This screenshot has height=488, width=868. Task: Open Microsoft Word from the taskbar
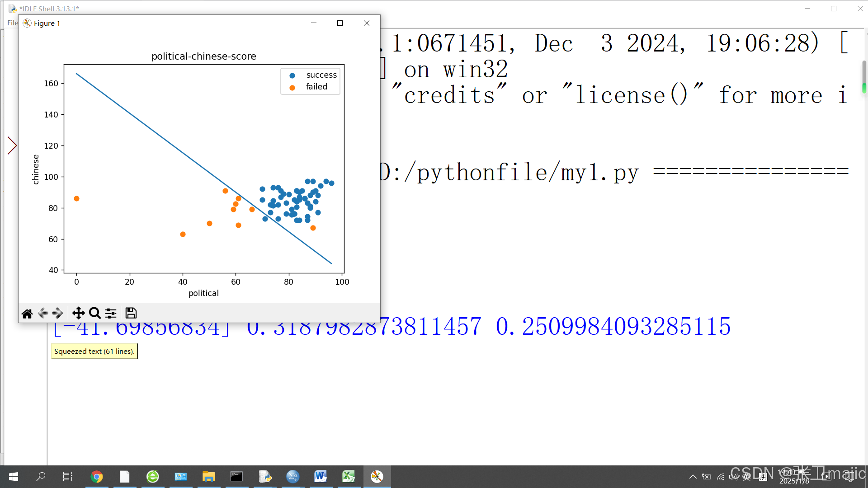coord(321,476)
